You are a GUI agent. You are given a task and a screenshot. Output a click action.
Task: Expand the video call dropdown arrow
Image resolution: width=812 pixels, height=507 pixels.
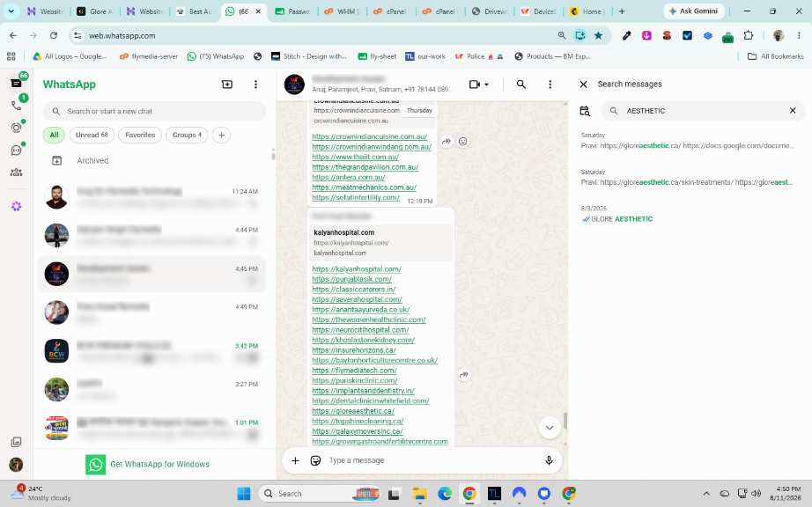(x=486, y=84)
